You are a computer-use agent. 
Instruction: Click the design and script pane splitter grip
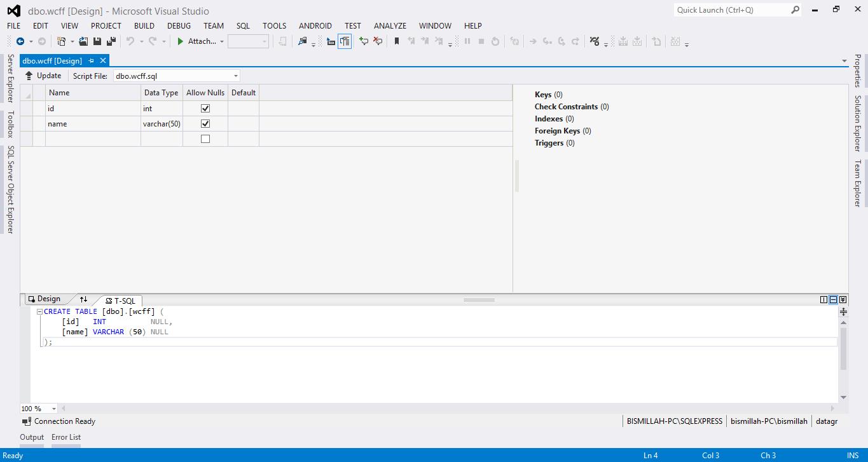pos(479,299)
